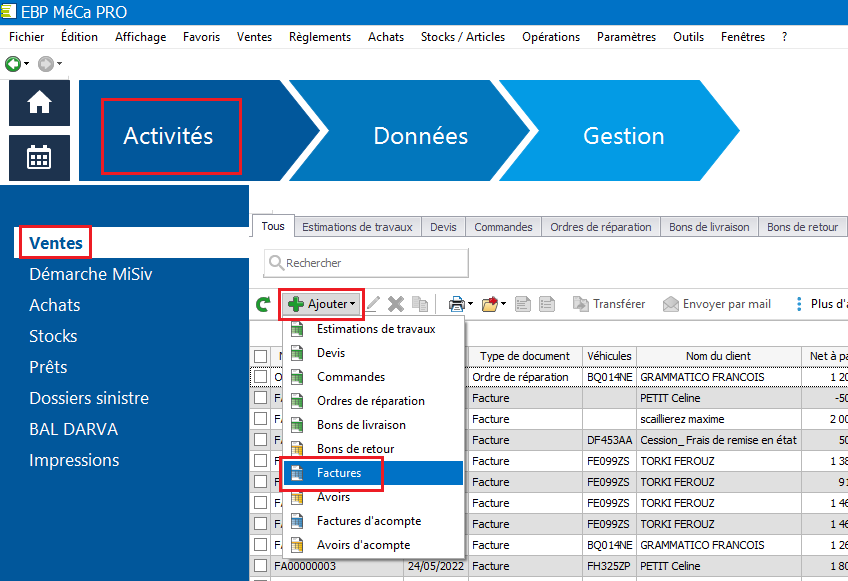Viewport: 848px width, 581px height.
Task: Go forward with the grey arrow
Action: pyautogui.click(x=45, y=64)
